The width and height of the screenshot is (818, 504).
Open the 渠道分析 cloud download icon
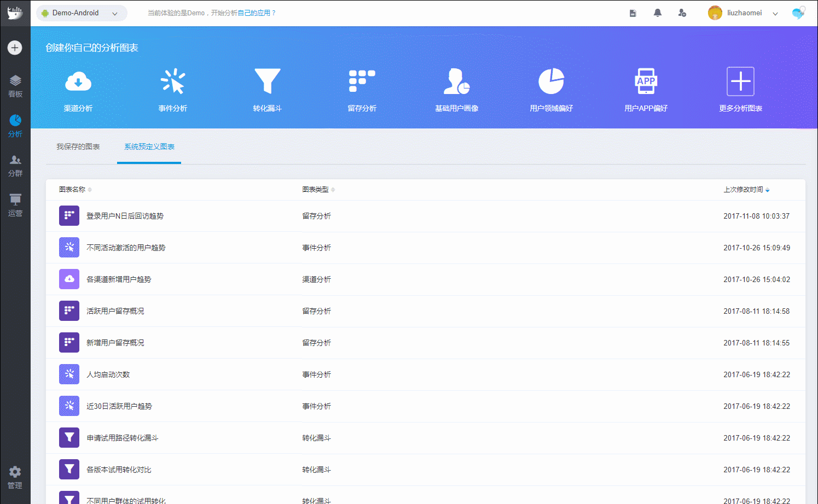click(x=78, y=82)
